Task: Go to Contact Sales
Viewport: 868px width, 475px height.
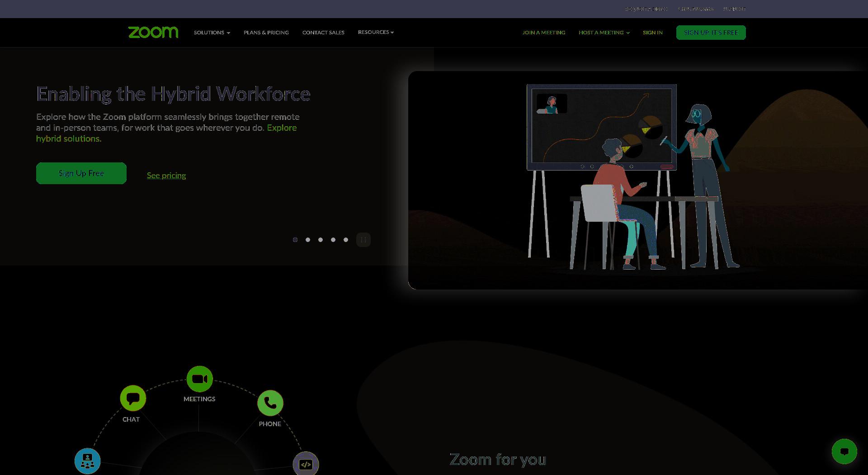Action: click(323, 33)
